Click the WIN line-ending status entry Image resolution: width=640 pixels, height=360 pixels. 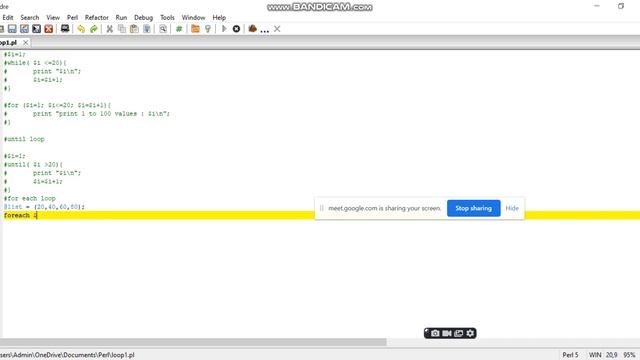[595, 355]
